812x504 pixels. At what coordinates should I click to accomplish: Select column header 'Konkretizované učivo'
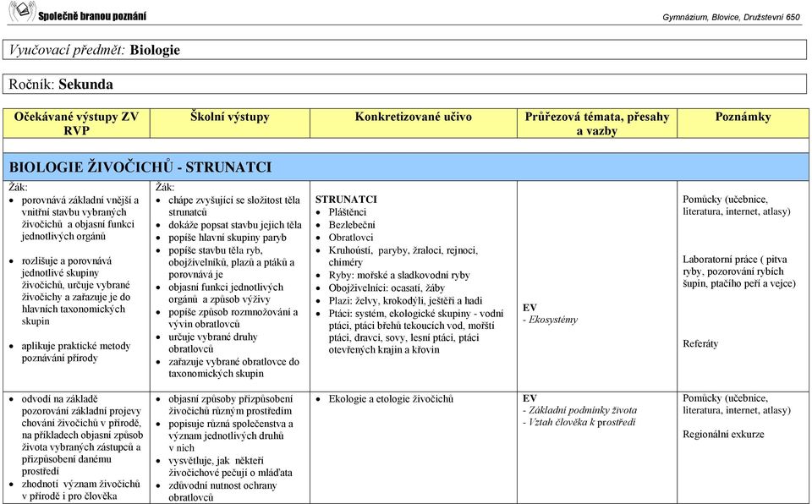point(414,117)
